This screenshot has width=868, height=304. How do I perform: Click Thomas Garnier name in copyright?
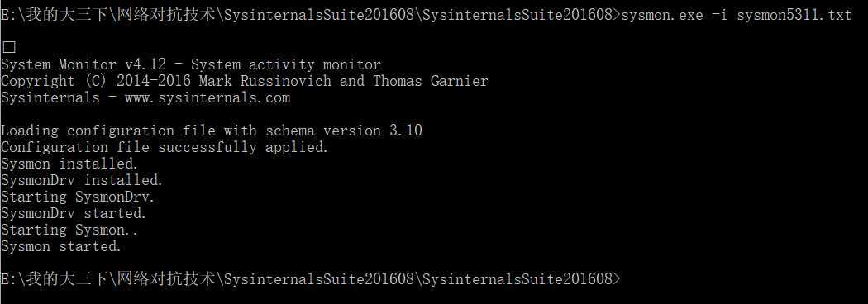click(431, 81)
